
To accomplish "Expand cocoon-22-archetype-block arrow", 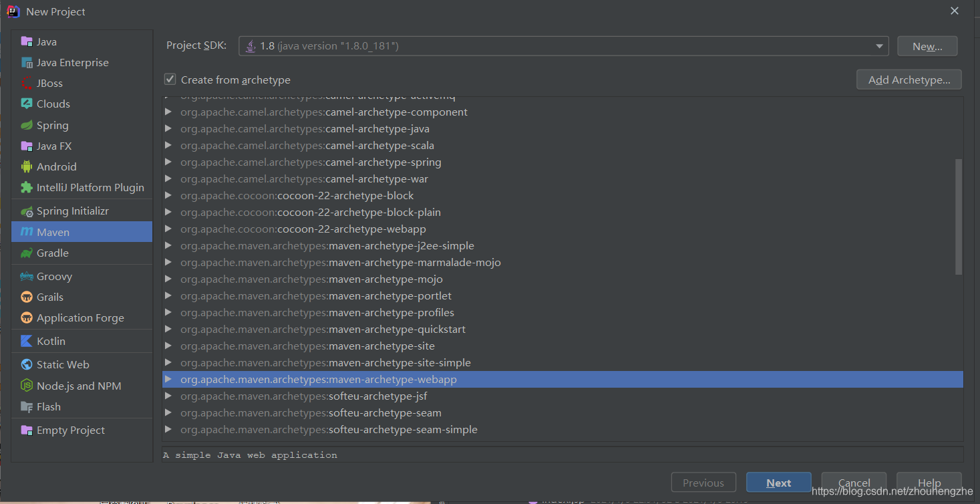I will tap(168, 195).
